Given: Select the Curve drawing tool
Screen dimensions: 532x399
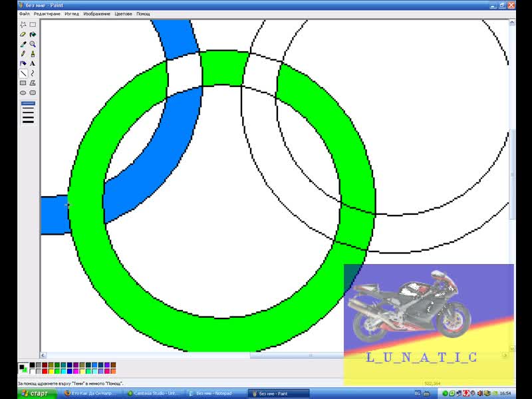Looking at the screenshot, I should (x=33, y=73).
